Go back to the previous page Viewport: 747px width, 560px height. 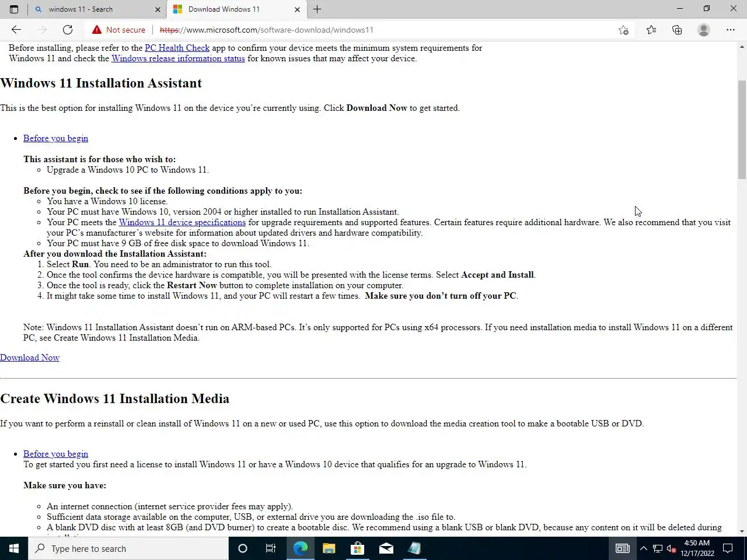point(16,30)
